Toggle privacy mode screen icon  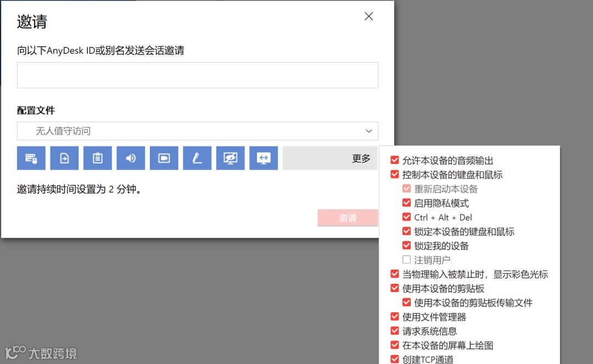coord(230,158)
